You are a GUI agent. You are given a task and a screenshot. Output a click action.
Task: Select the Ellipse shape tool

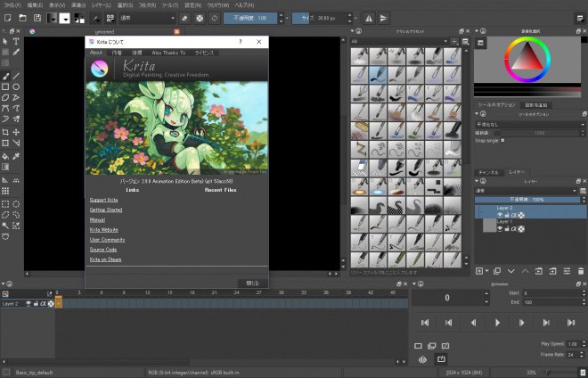(16, 87)
